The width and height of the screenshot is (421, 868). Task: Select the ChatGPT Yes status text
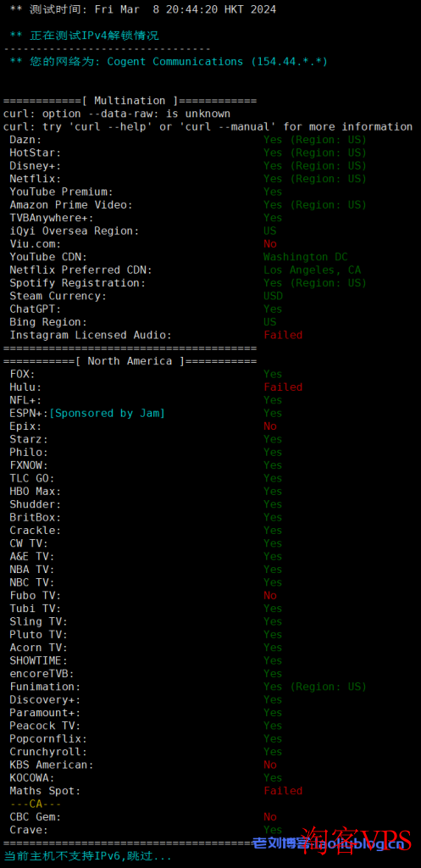click(x=273, y=309)
